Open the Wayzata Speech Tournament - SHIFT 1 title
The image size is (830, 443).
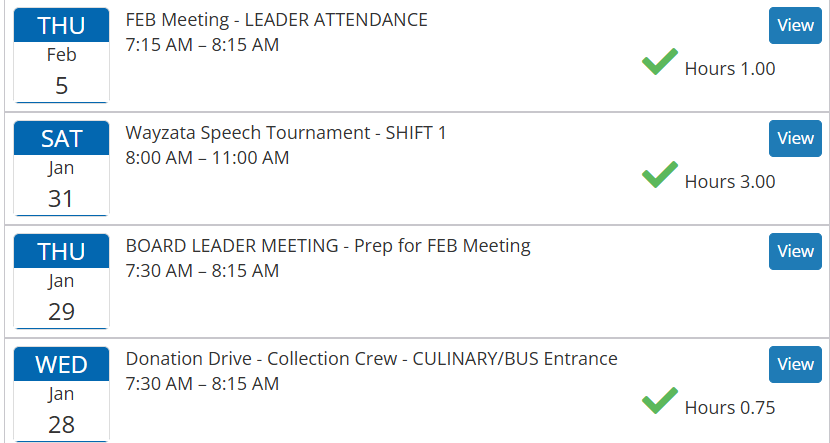point(286,133)
